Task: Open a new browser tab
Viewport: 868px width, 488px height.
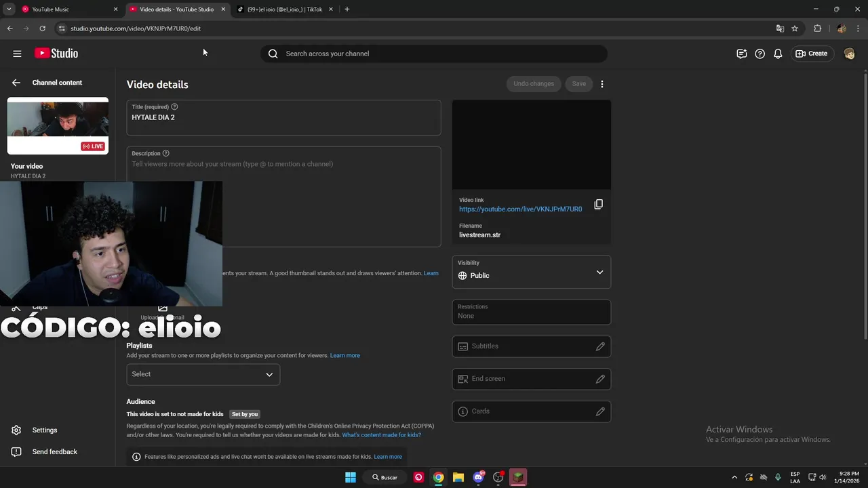Action: click(347, 9)
